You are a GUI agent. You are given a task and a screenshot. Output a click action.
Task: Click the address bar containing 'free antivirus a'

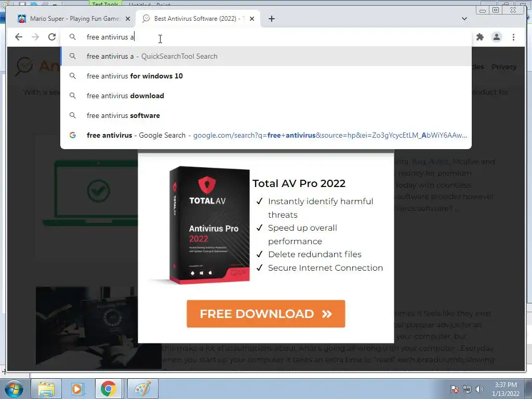(x=266, y=37)
